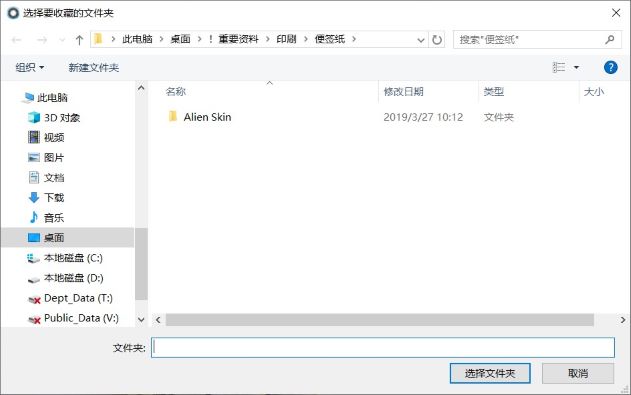Go up one folder level
Image resolution: width=631 pixels, height=395 pixels.
(x=79, y=39)
